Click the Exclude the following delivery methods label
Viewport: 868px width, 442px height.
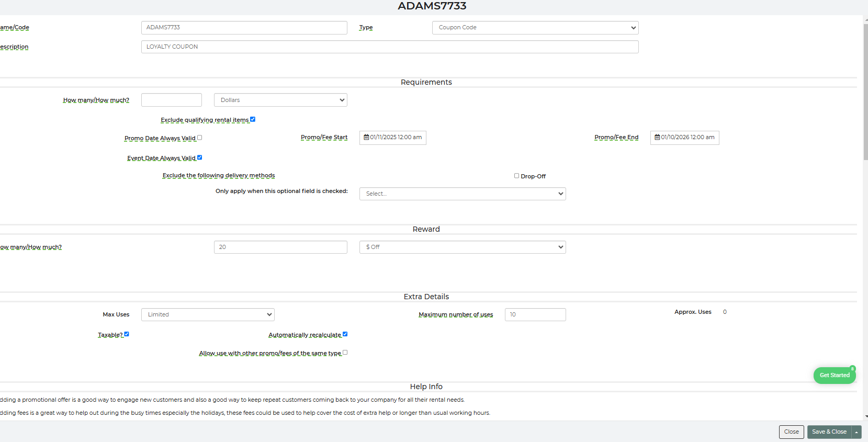point(219,176)
